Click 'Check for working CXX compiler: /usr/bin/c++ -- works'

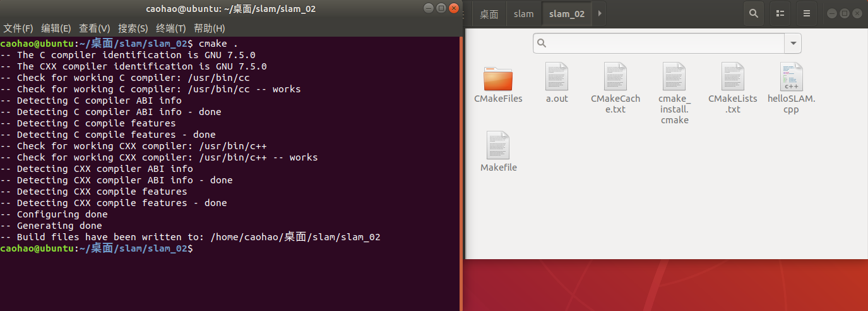pyautogui.click(x=159, y=157)
